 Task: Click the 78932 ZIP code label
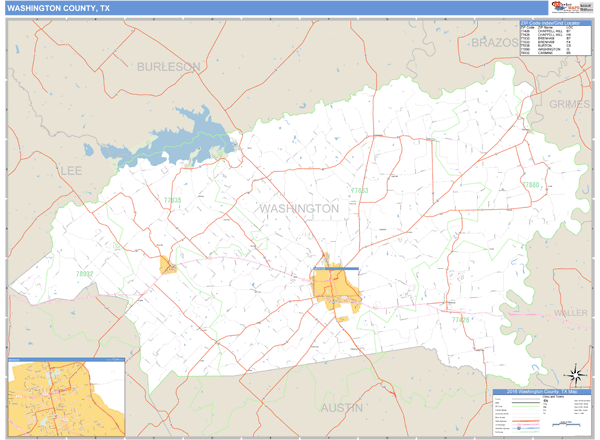click(x=84, y=274)
